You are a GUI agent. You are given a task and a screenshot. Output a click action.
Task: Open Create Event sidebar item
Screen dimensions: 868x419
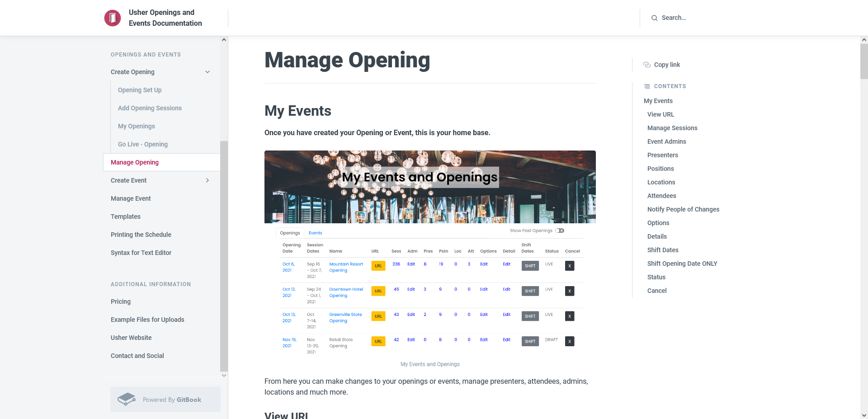pyautogui.click(x=129, y=180)
